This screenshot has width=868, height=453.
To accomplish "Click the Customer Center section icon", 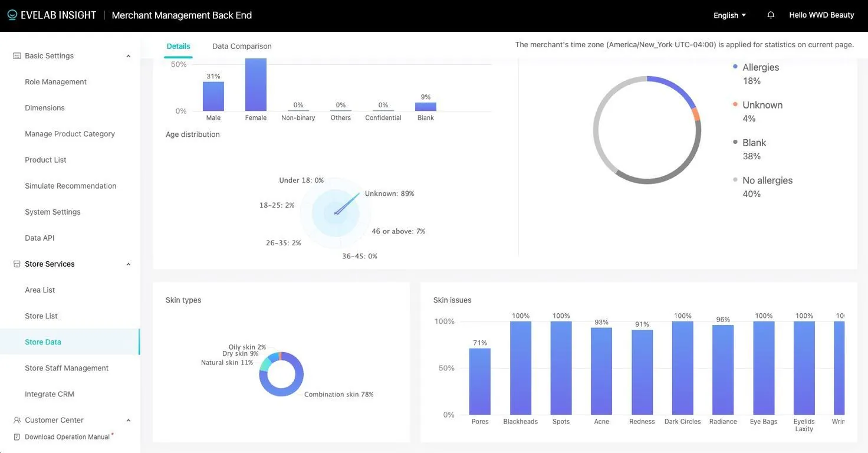I will pos(17,420).
